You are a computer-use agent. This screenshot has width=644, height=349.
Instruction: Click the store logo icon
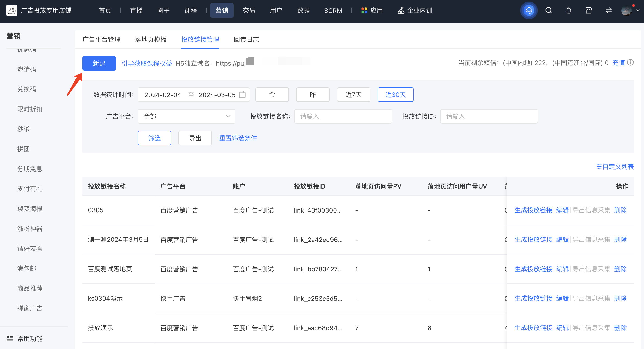[12, 10]
